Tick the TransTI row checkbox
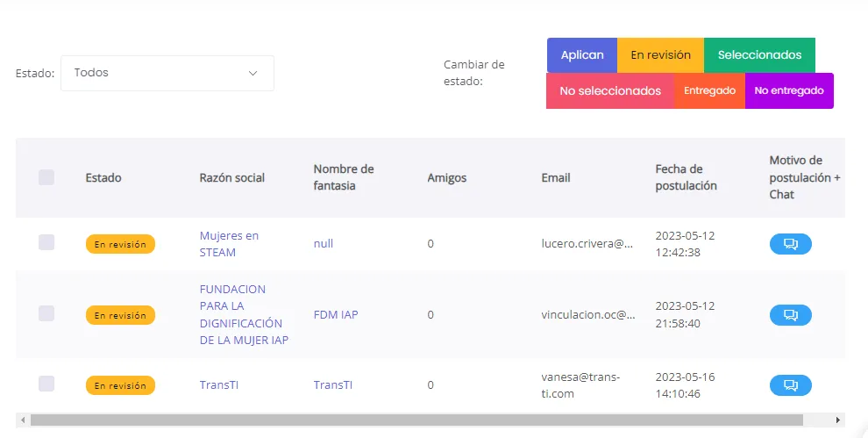This screenshot has width=868, height=438. tap(46, 384)
